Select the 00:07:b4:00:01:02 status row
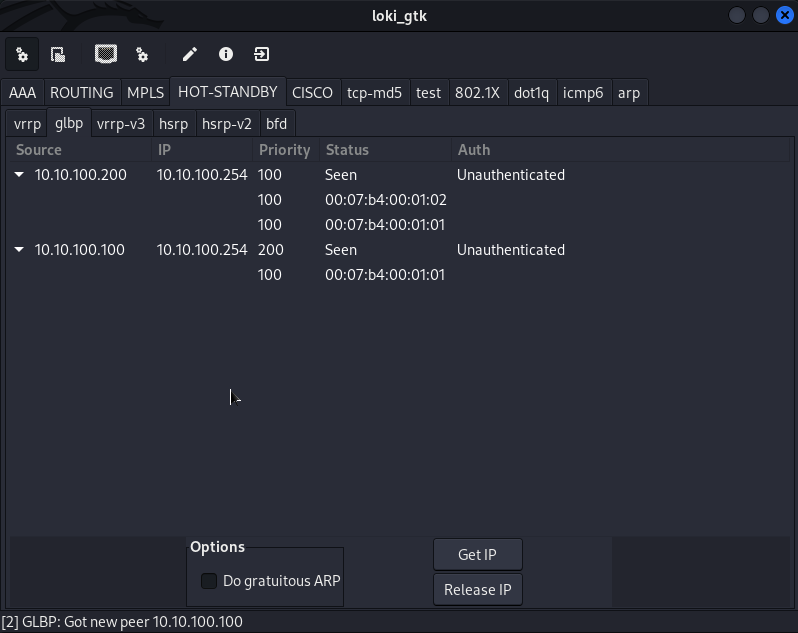This screenshot has width=798, height=633. [x=385, y=200]
